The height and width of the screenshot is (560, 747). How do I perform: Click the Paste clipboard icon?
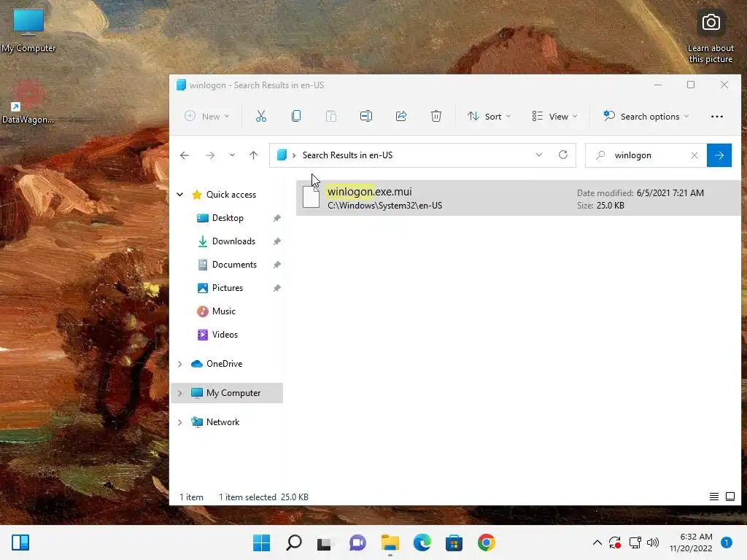click(331, 116)
